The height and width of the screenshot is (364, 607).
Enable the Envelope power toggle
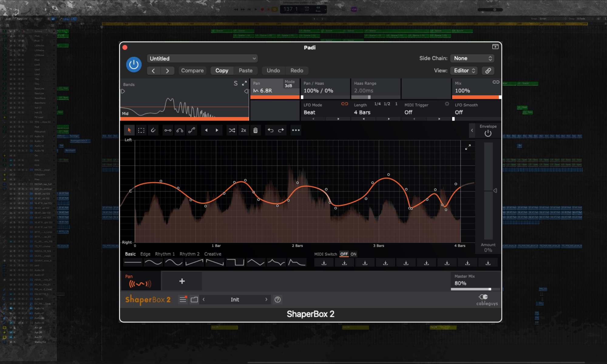click(488, 133)
